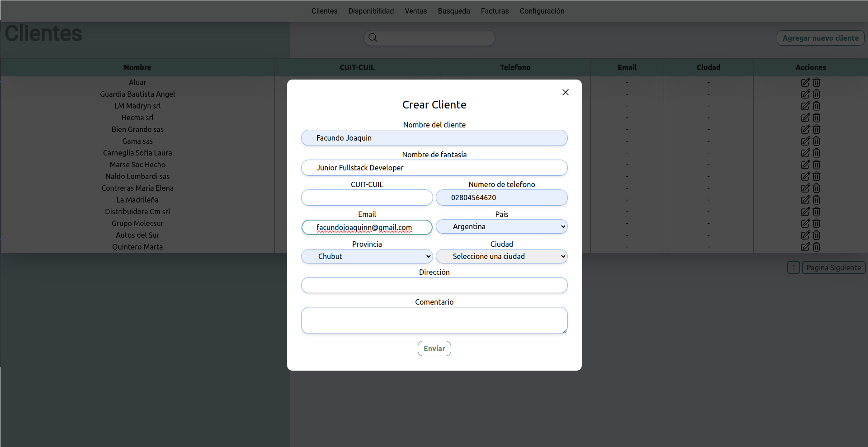
Task: Open the Clientes menu item
Action: click(x=324, y=11)
